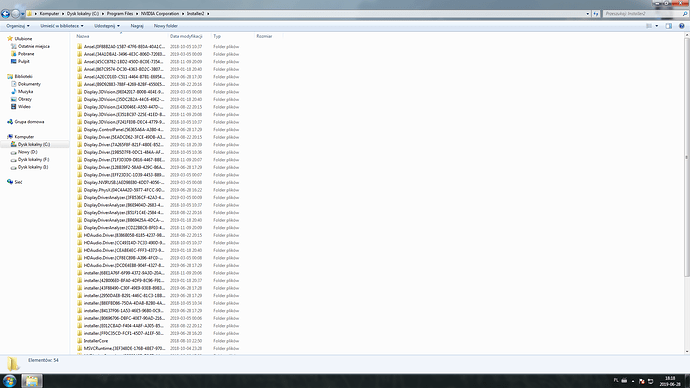
Task: Toggle the preview pane icon
Action: 668,26
